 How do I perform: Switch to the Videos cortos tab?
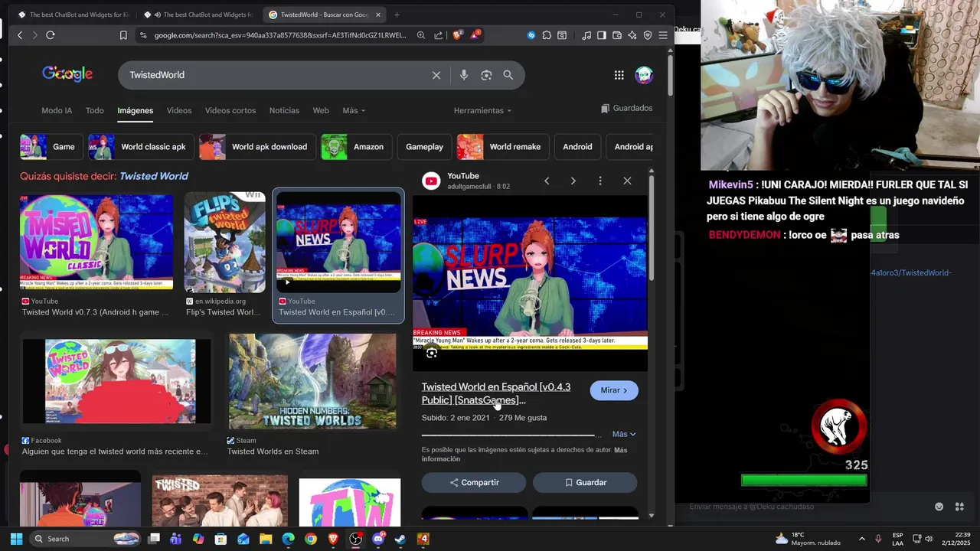pyautogui.click(x=230, y=110)
